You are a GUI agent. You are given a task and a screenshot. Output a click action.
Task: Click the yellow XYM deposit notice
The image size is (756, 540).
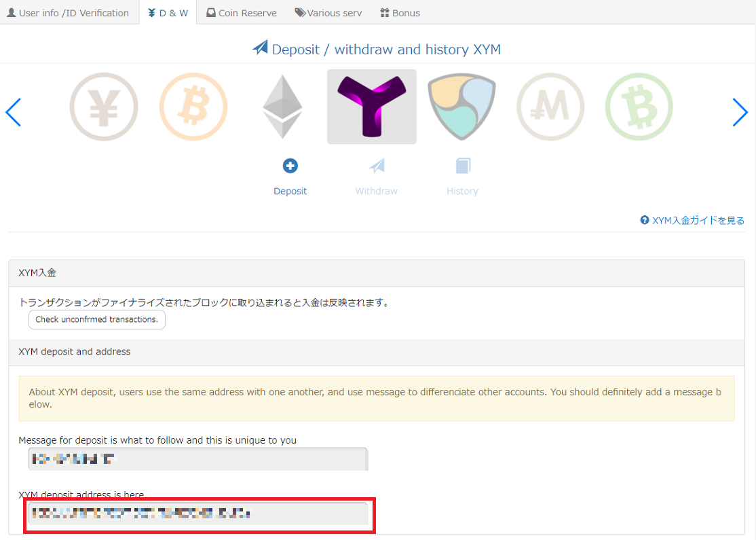(377, 399)
